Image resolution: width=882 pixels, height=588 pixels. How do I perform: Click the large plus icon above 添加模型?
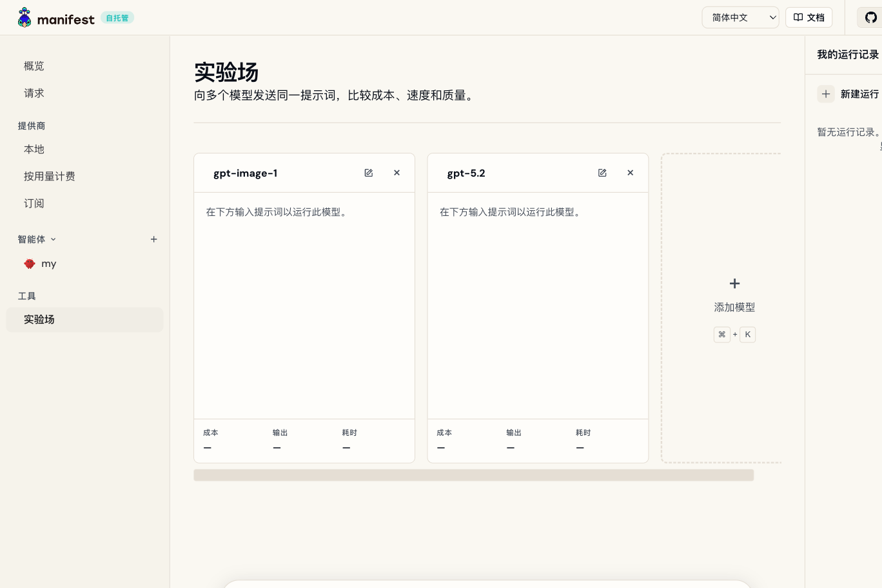(x=734, y=284)
